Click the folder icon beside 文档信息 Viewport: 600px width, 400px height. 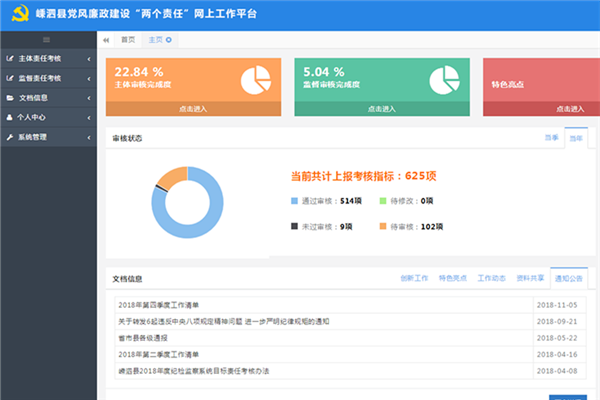click(x=10, y=98)
